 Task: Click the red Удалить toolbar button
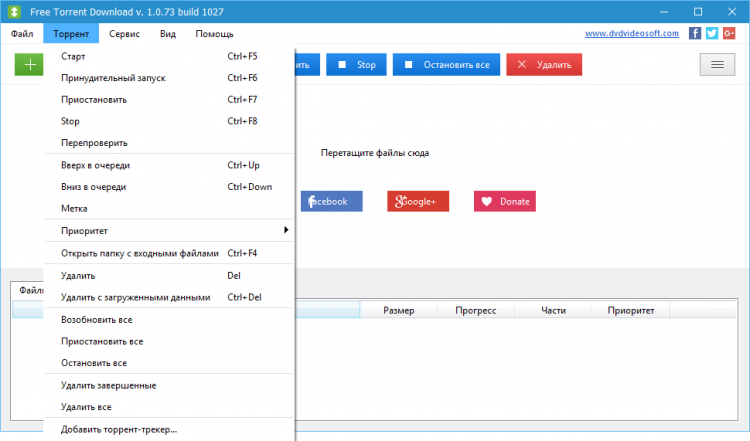tap(544, 65)
